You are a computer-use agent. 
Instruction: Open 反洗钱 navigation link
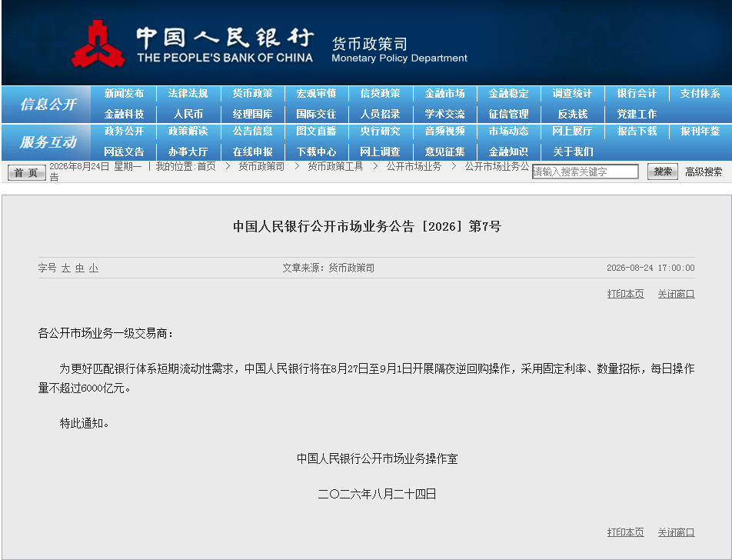point(572,114)
